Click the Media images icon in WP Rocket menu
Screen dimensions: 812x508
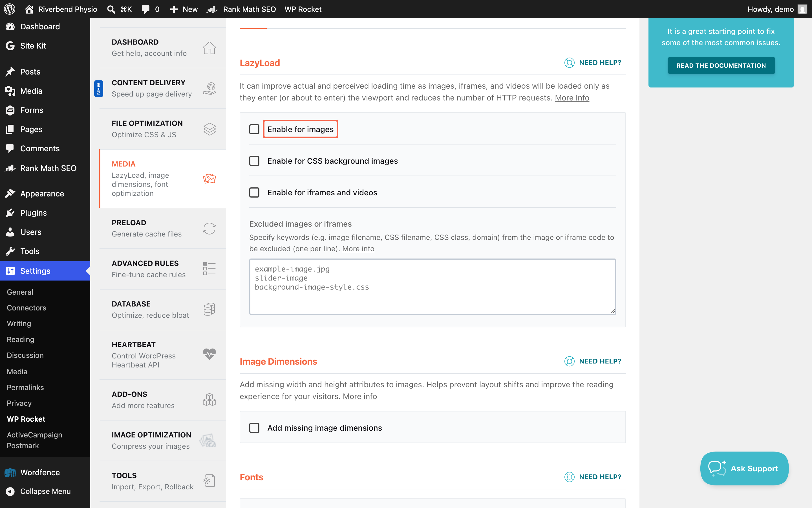209,178
